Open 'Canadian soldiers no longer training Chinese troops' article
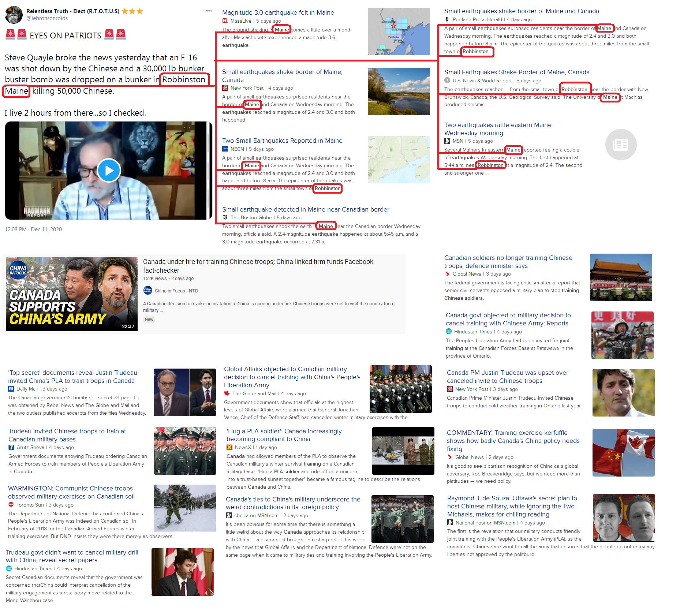Screen dimensions: 680x616 508,262
